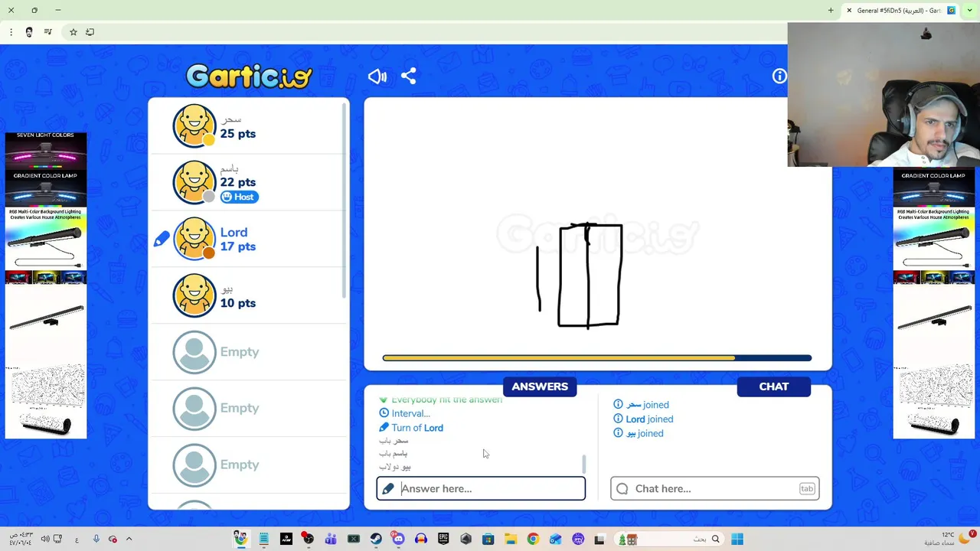The height and width of the screenshot is (551, 980).
Task: Click the players list scrollbar
Action: pyautogui.click(x=345, y=199)
